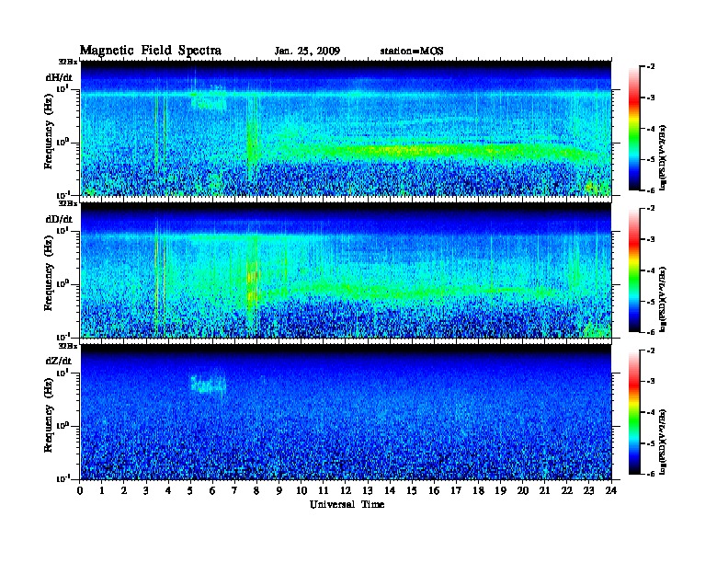Viewport: 728px width, 563px height.
Task: Click the "2" hour tick label
Action: (124, 491)
